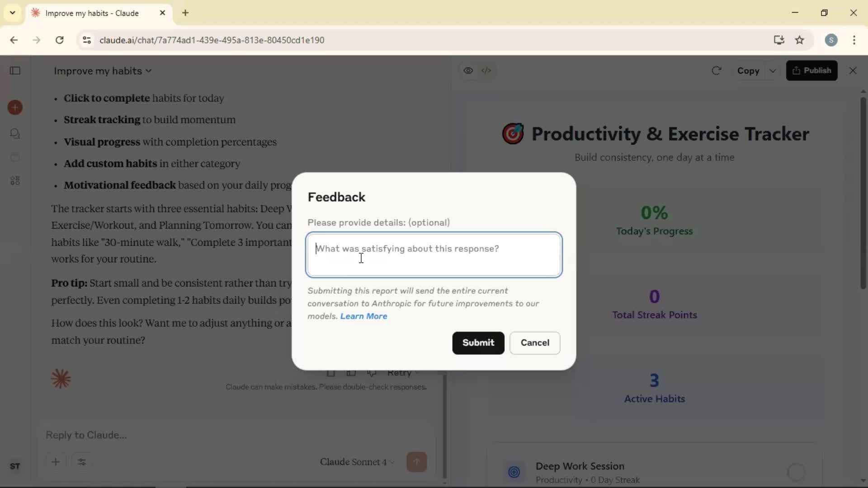Screen dimensions: 868x488
Task: Open a new browser tab
Action: pos(185,13)
